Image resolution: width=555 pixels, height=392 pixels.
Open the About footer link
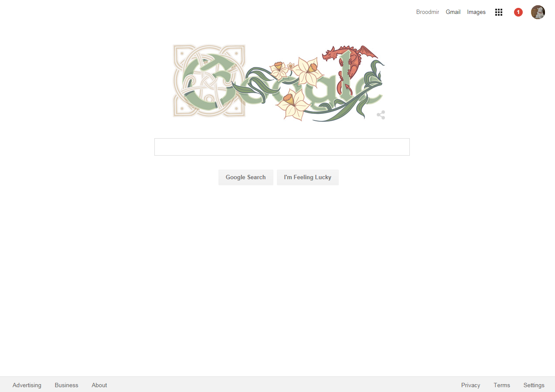[x=99, y=385]
